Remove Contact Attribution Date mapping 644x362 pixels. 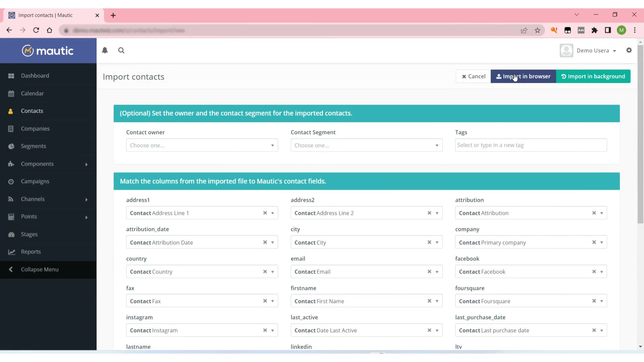(265, 242)
